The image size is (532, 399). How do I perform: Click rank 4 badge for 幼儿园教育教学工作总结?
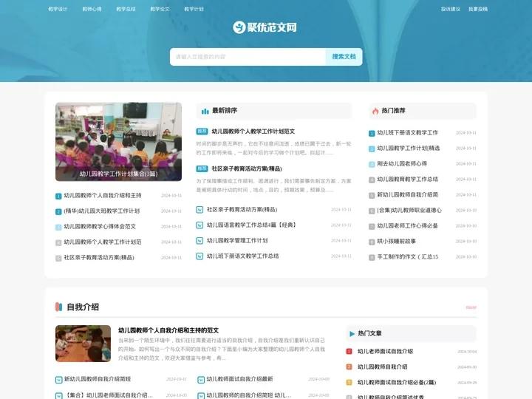[x=372, y=180]
